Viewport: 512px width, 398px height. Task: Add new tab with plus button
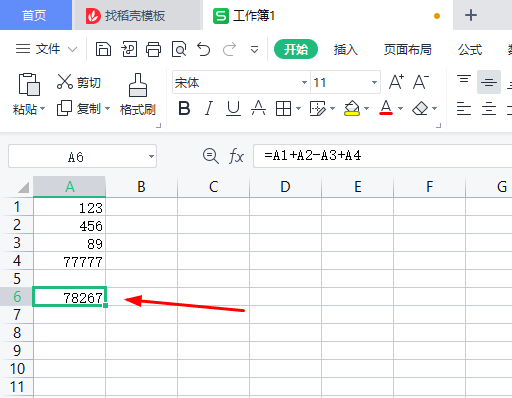pos(471,15)
